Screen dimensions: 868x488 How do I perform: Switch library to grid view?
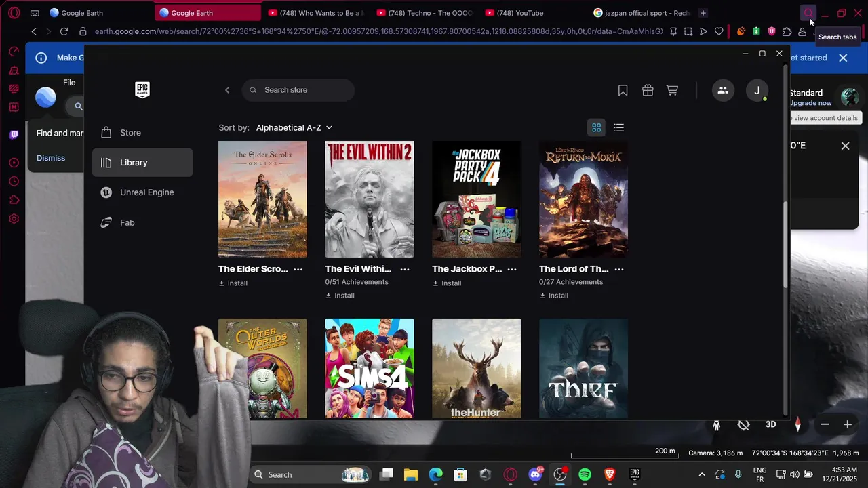click(596, 127)
